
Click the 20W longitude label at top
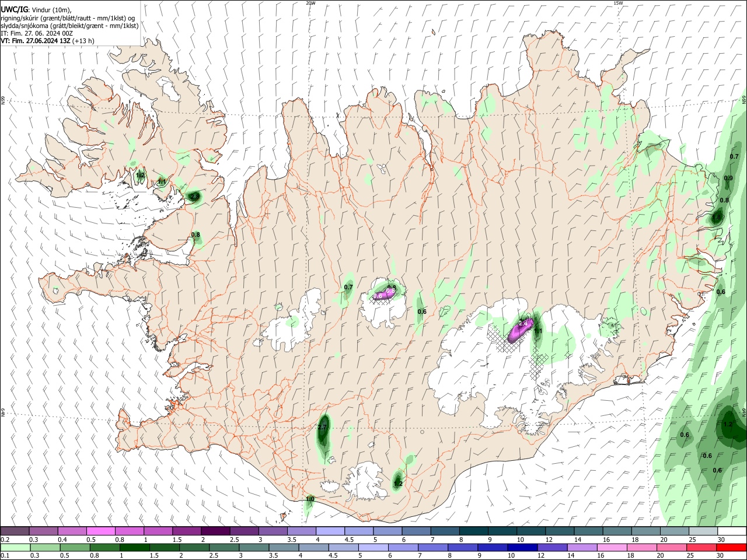point(311,3)
